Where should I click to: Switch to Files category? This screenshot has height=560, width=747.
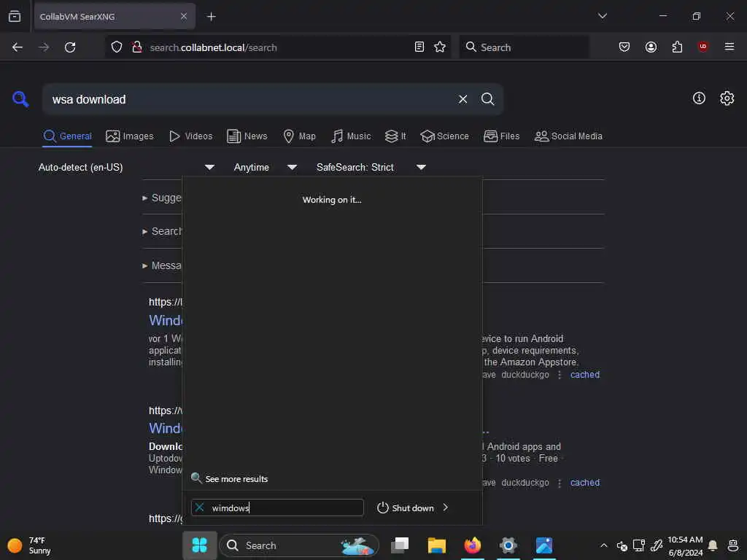501,136
